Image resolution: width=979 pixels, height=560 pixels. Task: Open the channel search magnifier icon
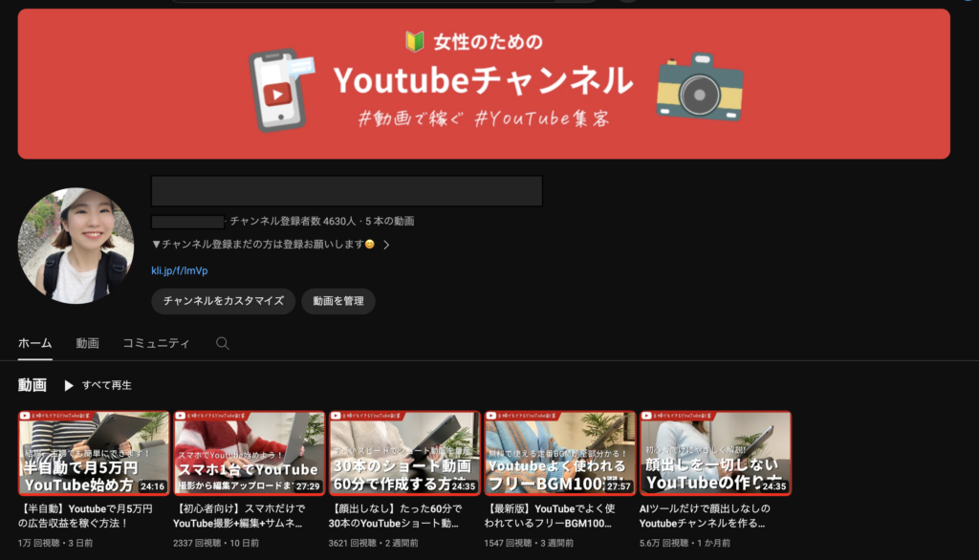[x=222, y=343]
